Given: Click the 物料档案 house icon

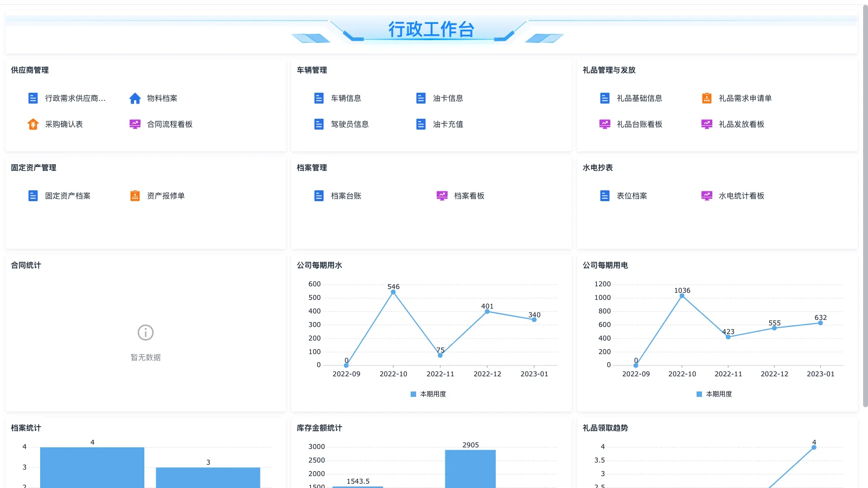Looking at the screenshot, I should 135,98.
